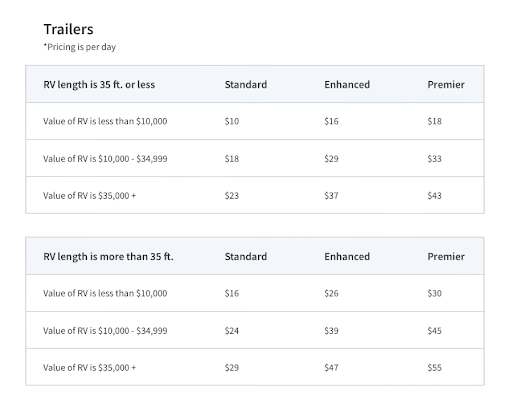Click Standard column header in first table
Screen dimensions: 512x415
point(246,85)
